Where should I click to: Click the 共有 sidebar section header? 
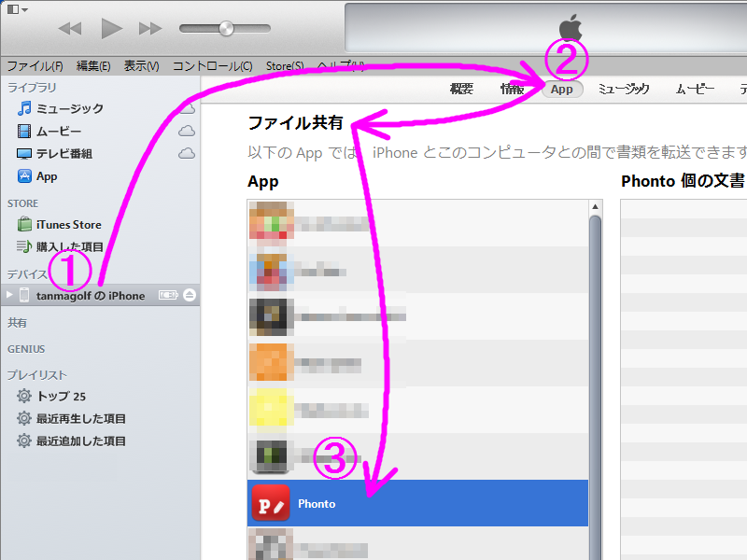coord(17,323)
